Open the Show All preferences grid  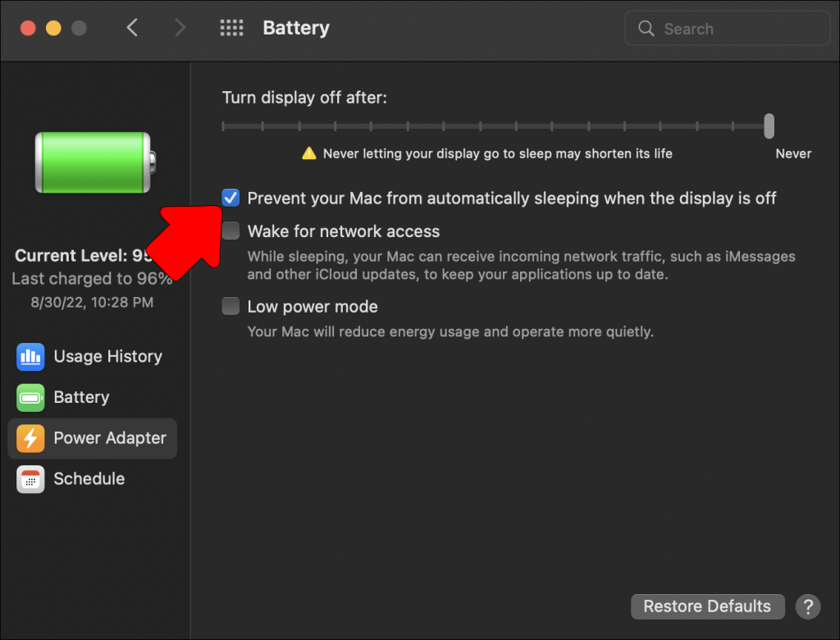coord(232,27)
